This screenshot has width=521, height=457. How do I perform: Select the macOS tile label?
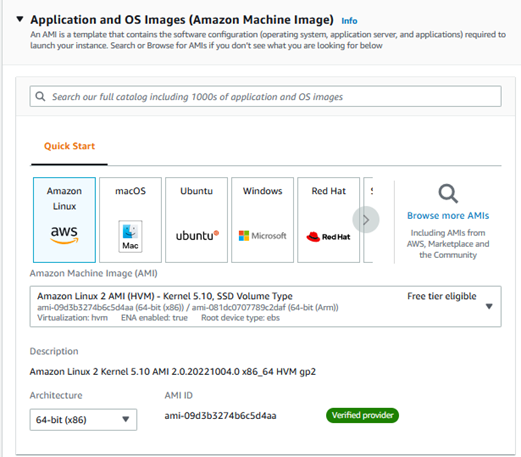pos(130,191)
